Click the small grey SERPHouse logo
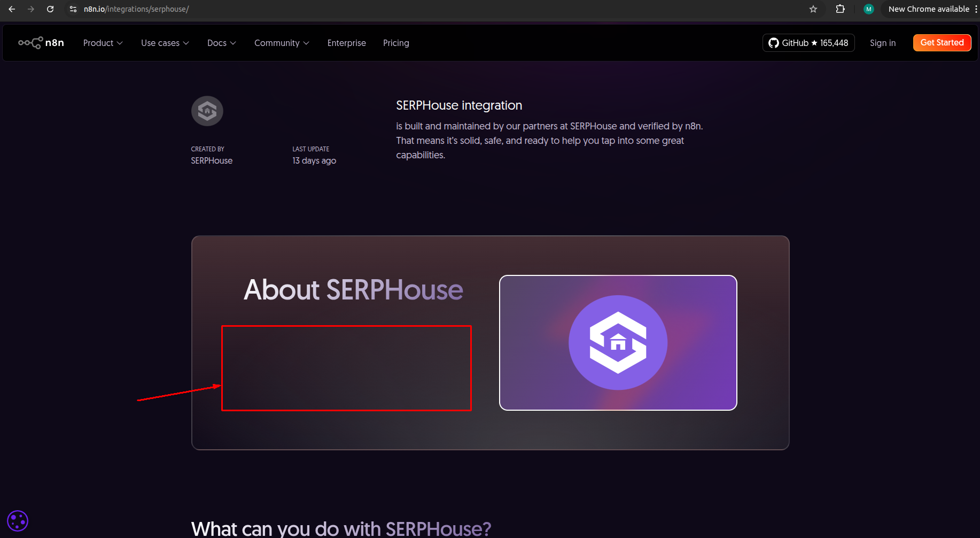Image resolution: width=980 pixels, height=538 pixels. point(207,111)
